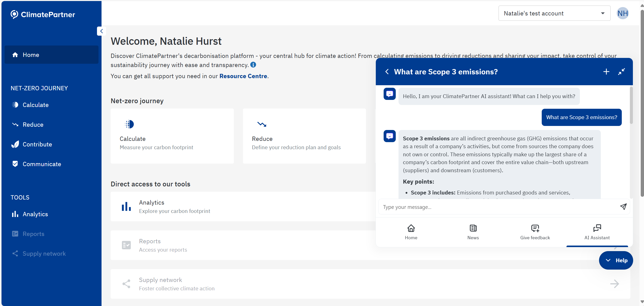The image size is (644, 306).
Task: Collapse the left sidebar
Action: click(x=102, y=31)
